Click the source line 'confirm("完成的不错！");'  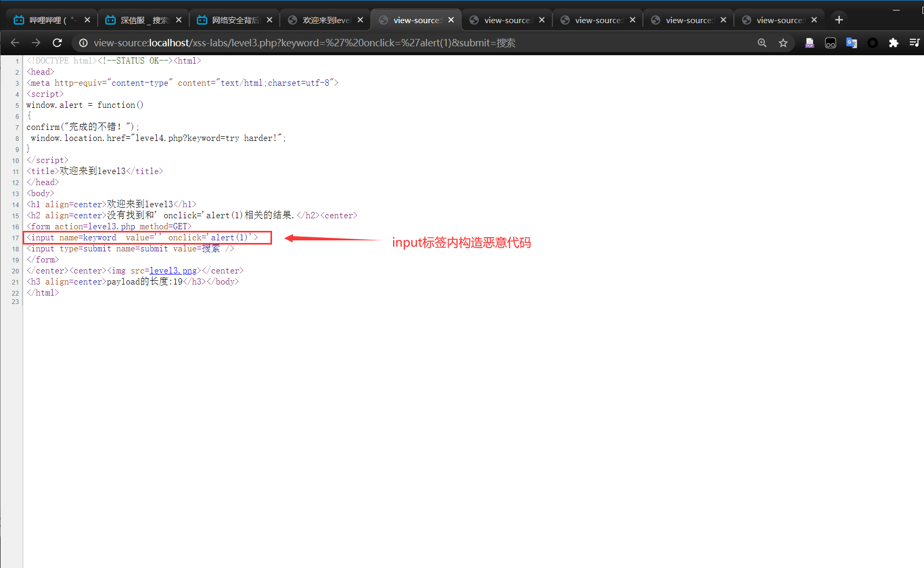click(x=83, y=127)
